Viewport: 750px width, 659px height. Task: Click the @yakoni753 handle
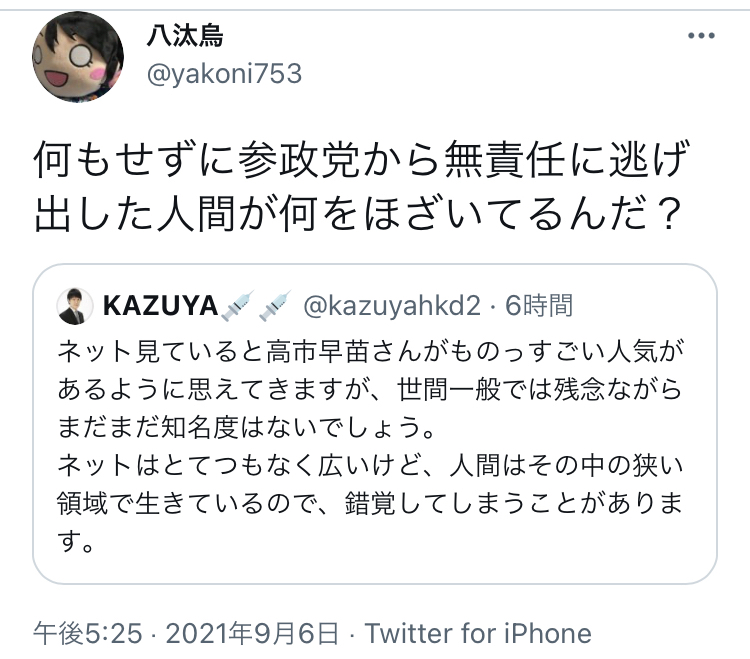(224, 74)
